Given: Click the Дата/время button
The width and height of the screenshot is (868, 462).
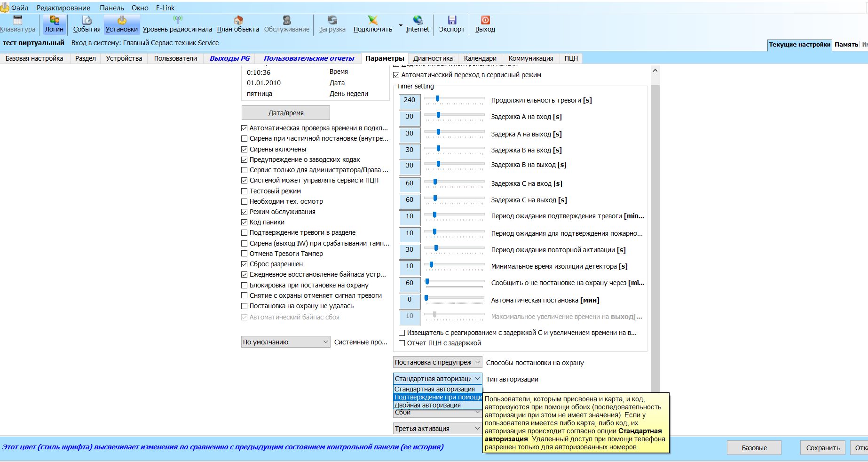Looking at the screenshot, I should click(286, 113).
